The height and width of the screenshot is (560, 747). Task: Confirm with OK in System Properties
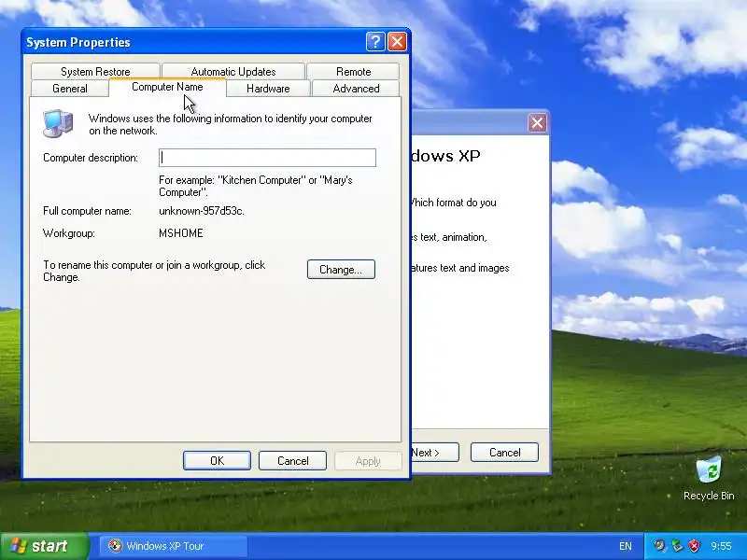tap(217, 460)
